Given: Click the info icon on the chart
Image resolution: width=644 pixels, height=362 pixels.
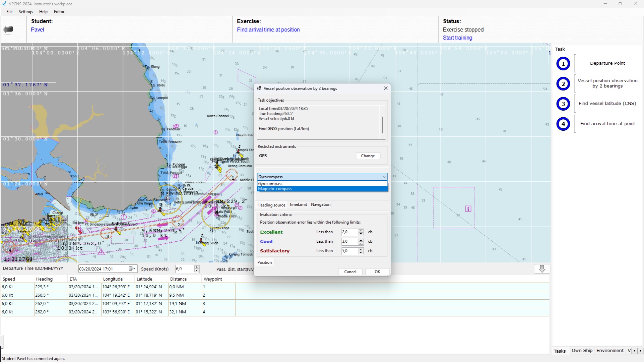Looking at the screenshot, I should [x=468, y=208].
